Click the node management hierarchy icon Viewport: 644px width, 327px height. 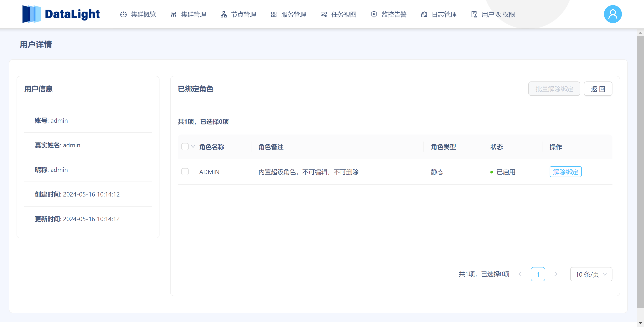pos(224,15)
